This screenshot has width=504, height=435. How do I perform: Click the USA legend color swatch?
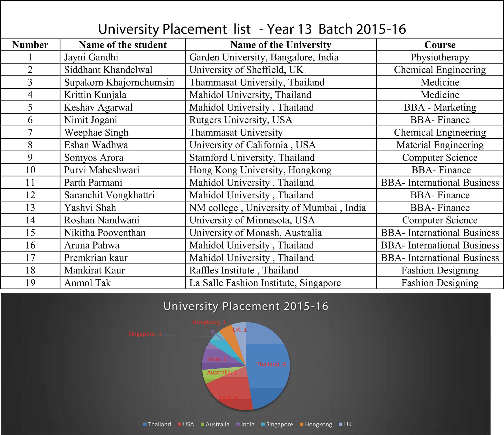pos(179,425)
